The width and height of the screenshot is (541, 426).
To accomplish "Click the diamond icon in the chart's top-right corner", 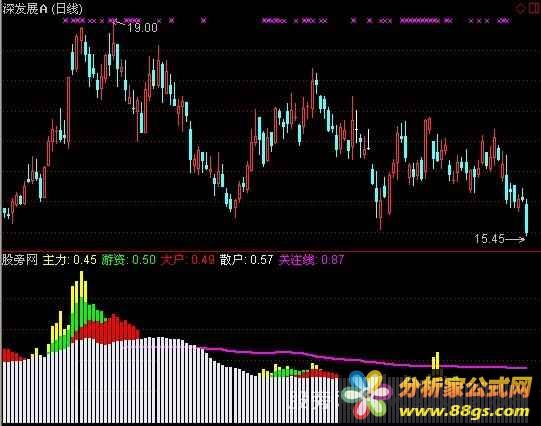I will point(520,8).
